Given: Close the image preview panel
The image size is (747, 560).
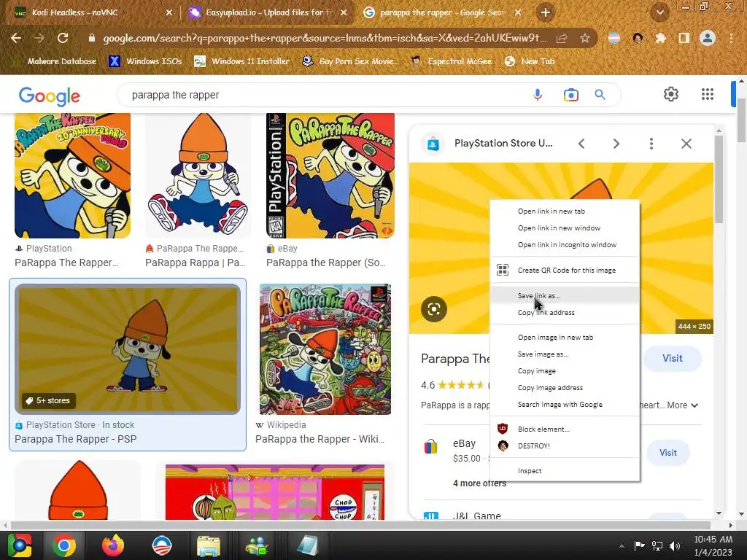Looking at the screenshot, I should (686, 144).
